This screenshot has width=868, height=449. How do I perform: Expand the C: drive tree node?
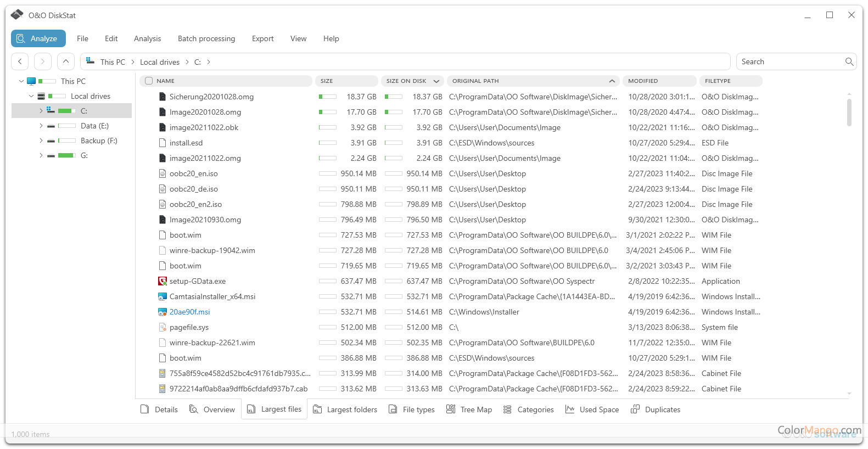41,111
